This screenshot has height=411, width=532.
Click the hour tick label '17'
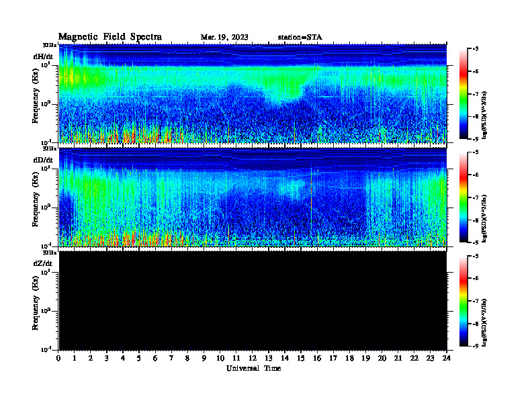333,358
